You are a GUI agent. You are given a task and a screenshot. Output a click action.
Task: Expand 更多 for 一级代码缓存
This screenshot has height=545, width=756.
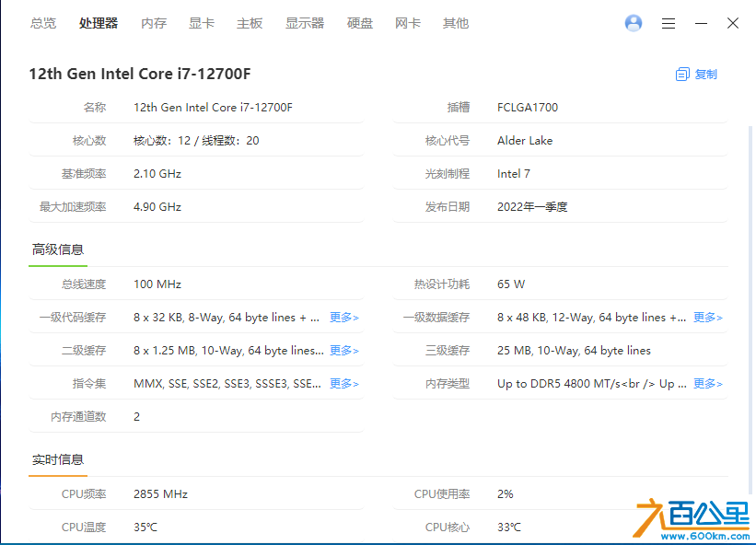(343, 317)
